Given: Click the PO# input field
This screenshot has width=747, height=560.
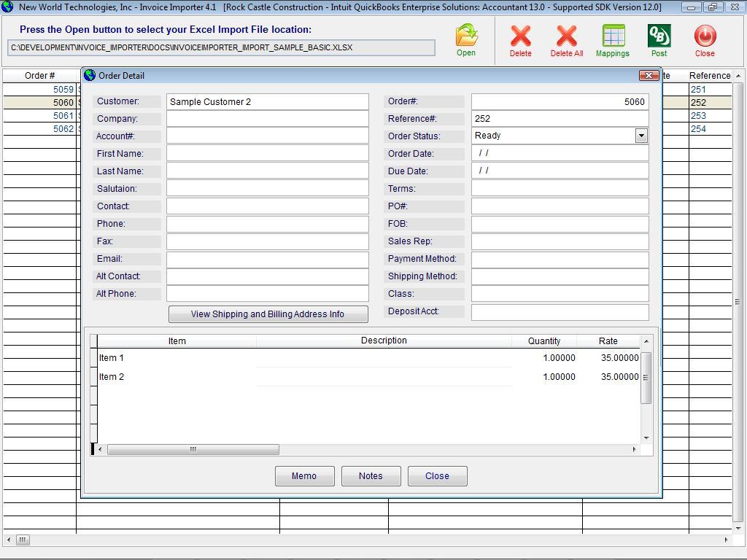Looking at the screenshot, I should coord(560,206).
